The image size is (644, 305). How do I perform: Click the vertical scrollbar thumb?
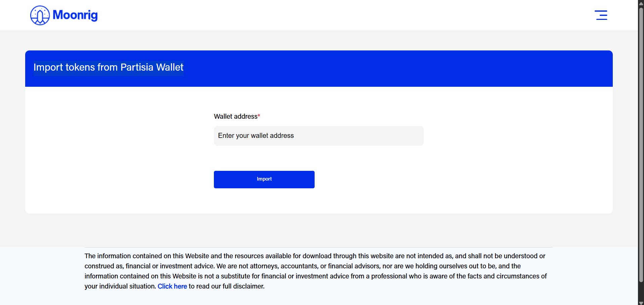(641, 144)
